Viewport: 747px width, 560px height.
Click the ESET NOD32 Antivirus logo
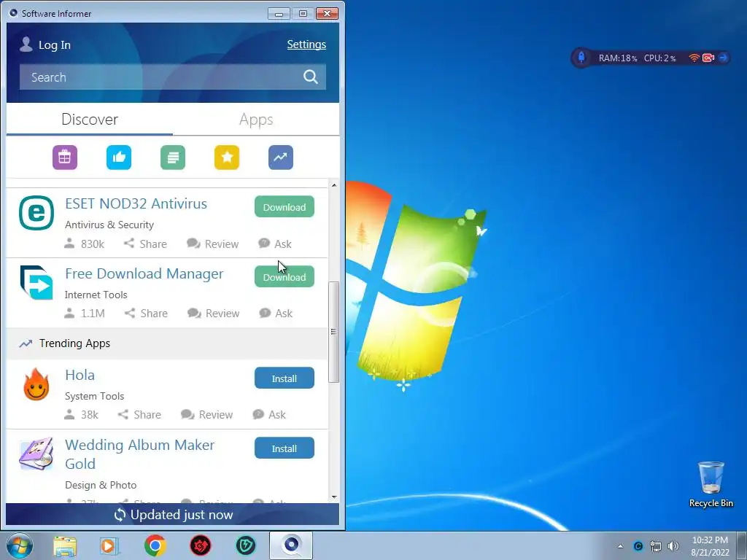(x=36, y=213)
